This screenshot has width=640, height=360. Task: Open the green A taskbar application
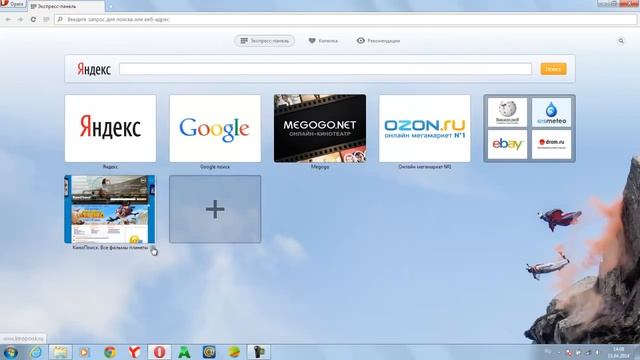[x=184, y=352]
